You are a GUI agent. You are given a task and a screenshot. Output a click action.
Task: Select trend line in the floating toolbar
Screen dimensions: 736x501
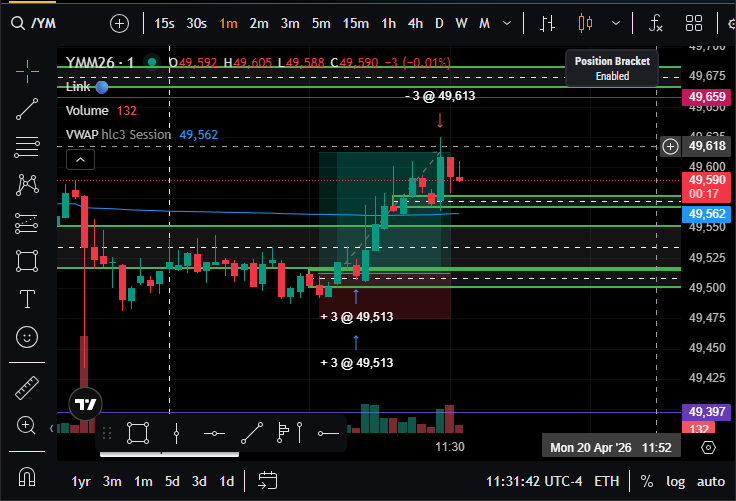[x=252, y=433]
